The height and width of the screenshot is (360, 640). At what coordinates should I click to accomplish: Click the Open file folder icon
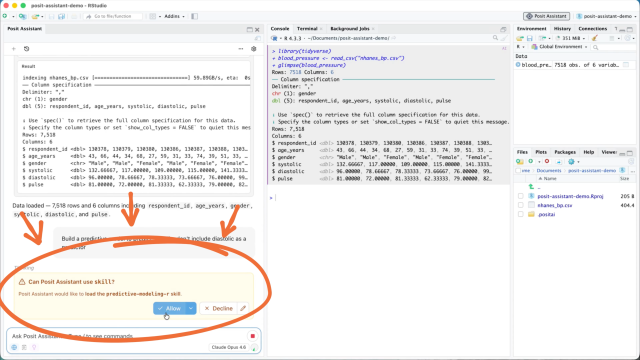[x=36, y=16]
